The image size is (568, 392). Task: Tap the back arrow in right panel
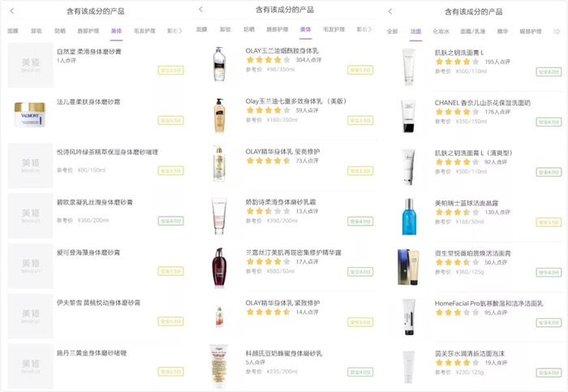pyautogui.click(x=390, y=11)
